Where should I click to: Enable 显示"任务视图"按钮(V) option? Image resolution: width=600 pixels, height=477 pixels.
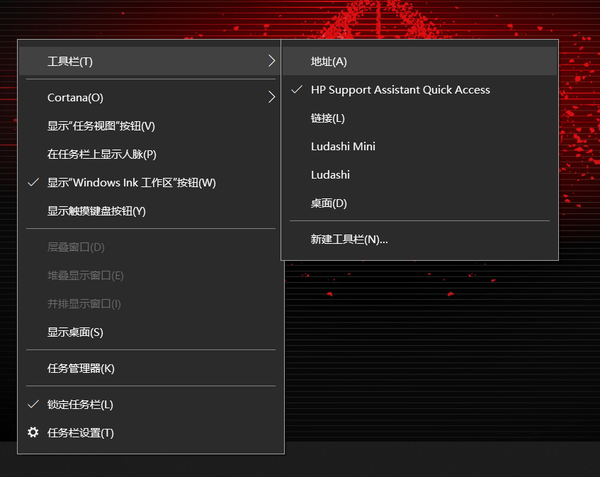pos(101,126)
